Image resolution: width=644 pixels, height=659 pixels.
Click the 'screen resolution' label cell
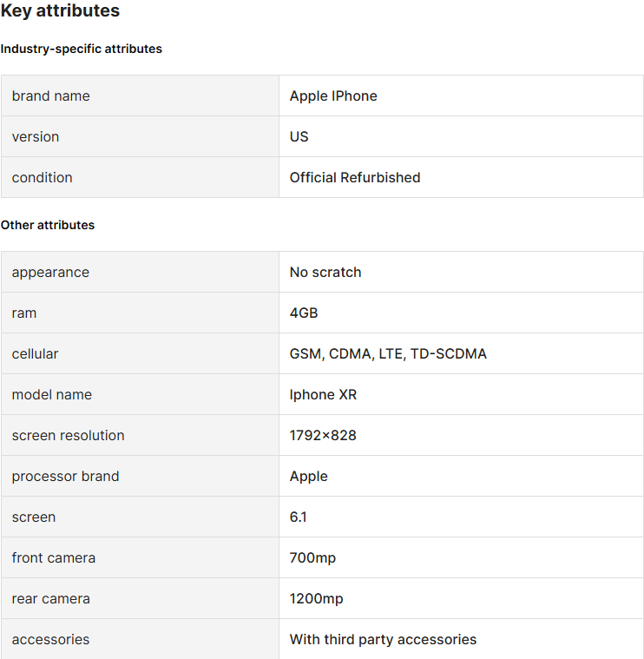(x=140, y=435)
